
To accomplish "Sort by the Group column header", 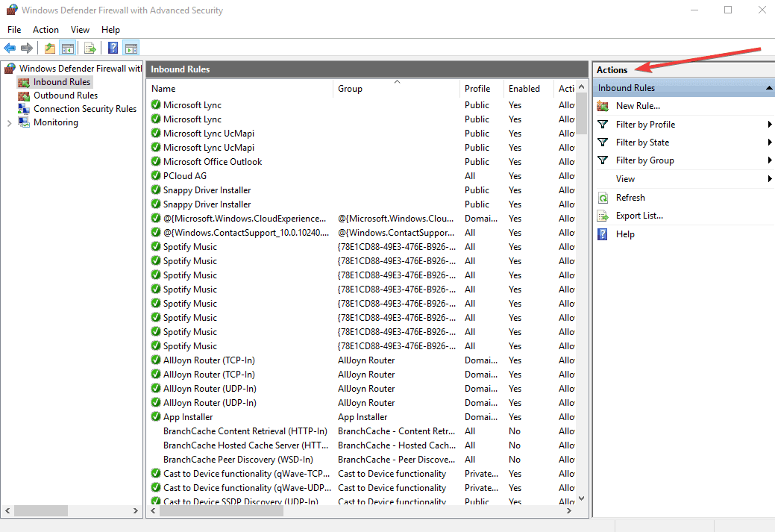I will point(396,89).
